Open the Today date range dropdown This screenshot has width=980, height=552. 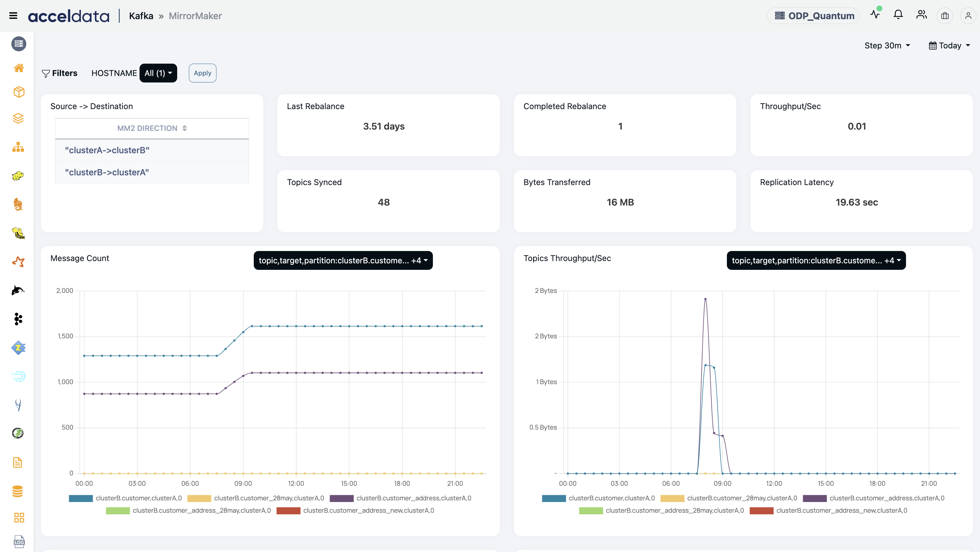tap(949, 46)
